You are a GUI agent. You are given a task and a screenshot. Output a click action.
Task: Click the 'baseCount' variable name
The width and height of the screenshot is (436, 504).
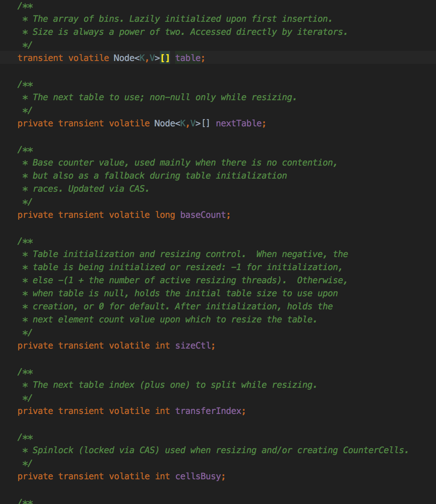coord(203,215)
